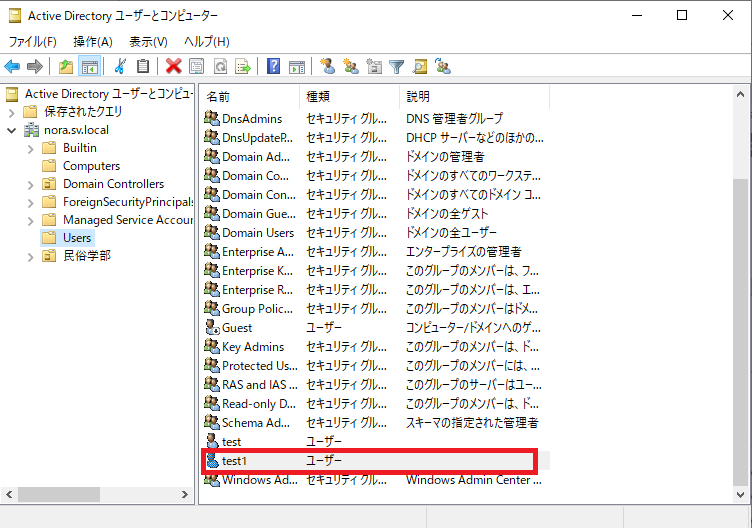Click the Forward arrow toolbar icon
This screenshot has width=754, height=529.
(35, 66)
